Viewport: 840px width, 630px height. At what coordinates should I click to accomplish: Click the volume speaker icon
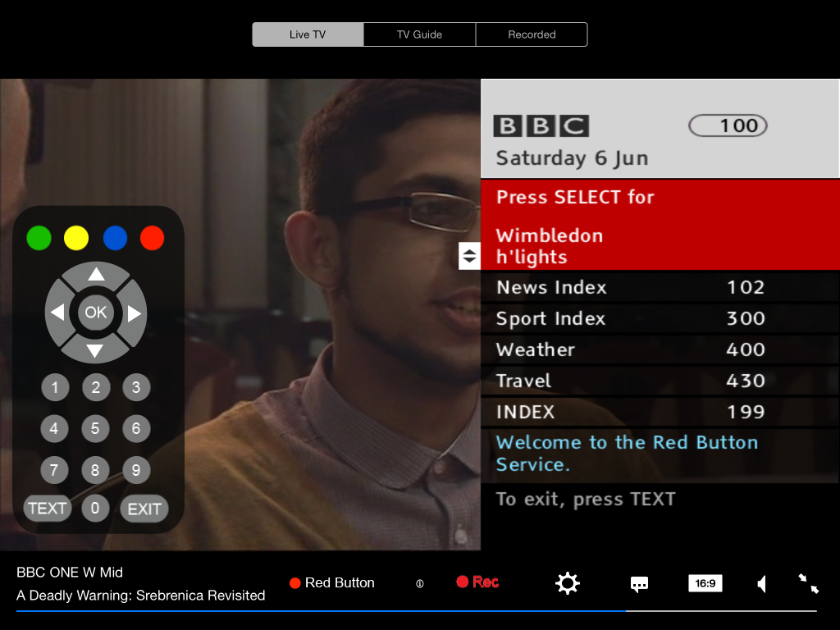point(762,583)
